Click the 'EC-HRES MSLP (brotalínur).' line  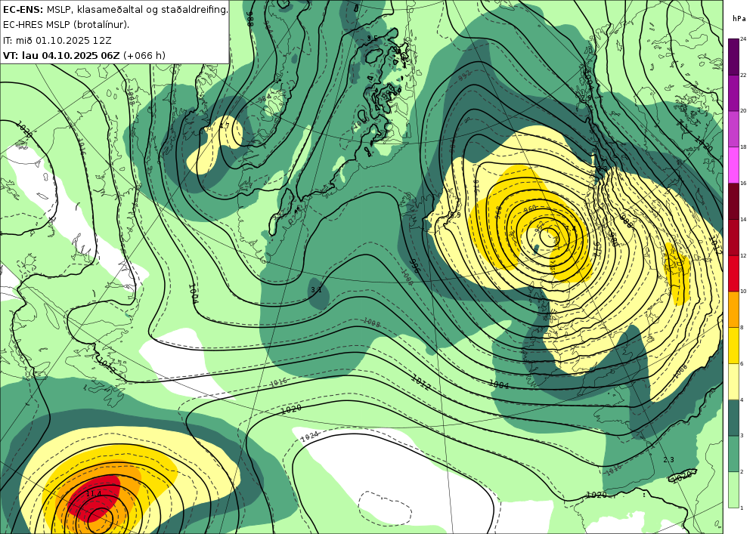point(66,25)
